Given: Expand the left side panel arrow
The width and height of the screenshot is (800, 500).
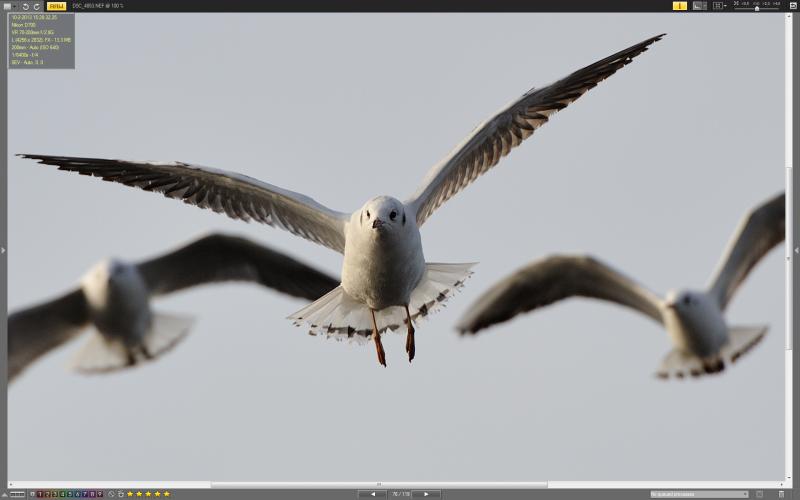Looking at the screenshot, I should [3, 250].
